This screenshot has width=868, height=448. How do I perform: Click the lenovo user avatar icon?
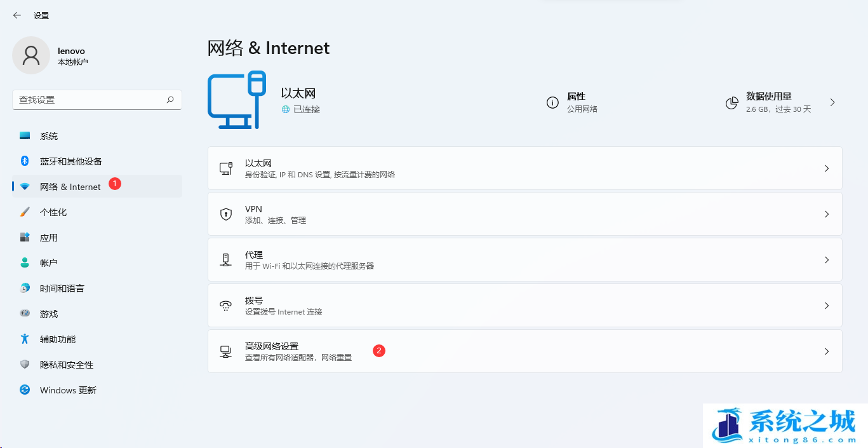30,55
